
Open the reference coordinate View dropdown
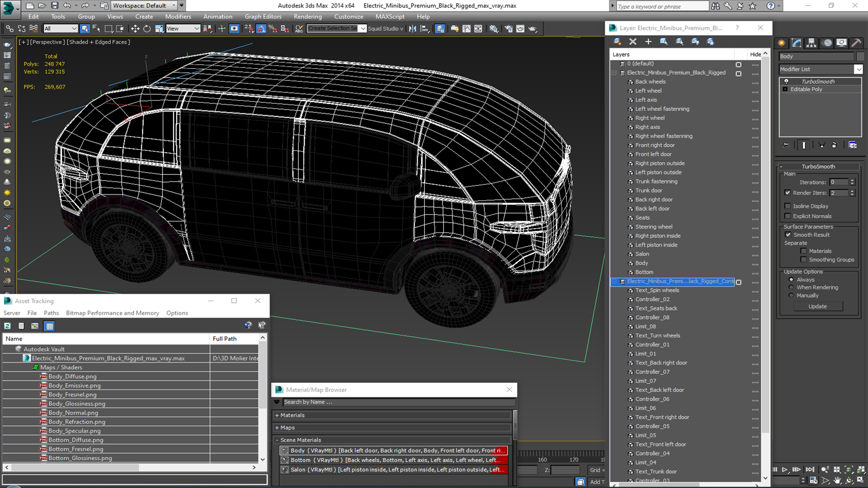pos(183,28)
